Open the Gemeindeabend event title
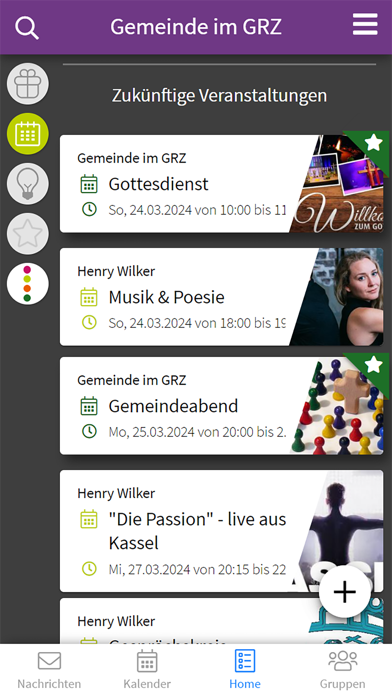The height and width of the screenshot is (696, 392). click(173, 406)
